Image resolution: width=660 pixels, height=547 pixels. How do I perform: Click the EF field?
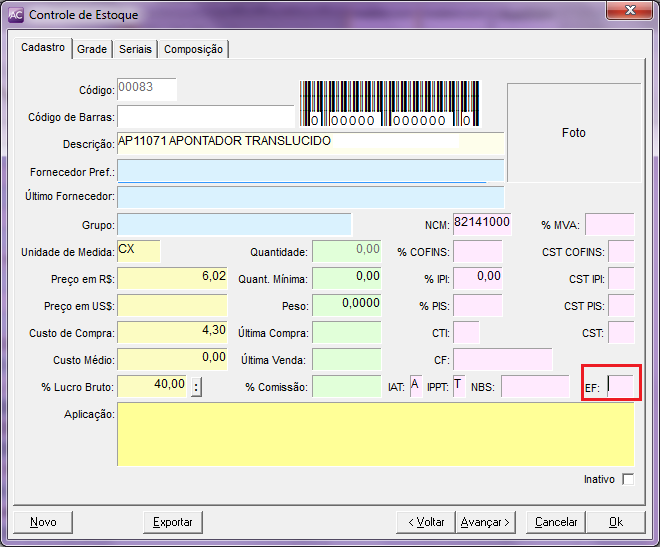click(621, 386)
